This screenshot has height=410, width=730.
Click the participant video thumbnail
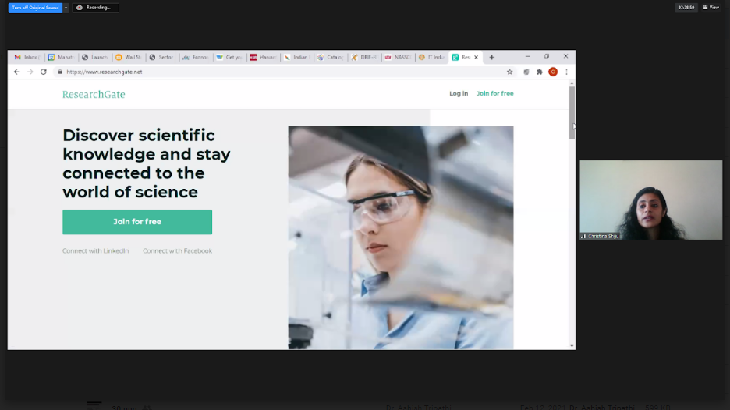pyautogui.click(x=650, y=200)
